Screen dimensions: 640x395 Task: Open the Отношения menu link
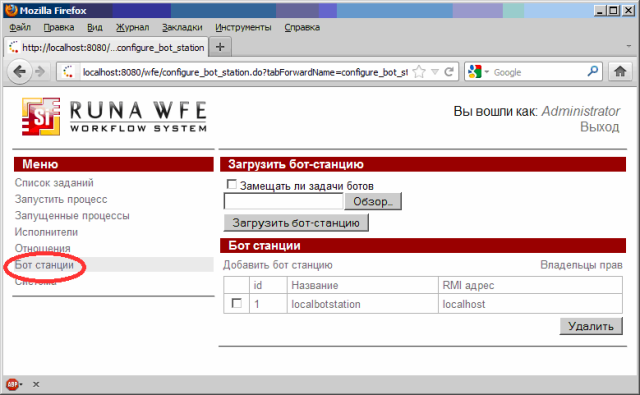[42, 248]
